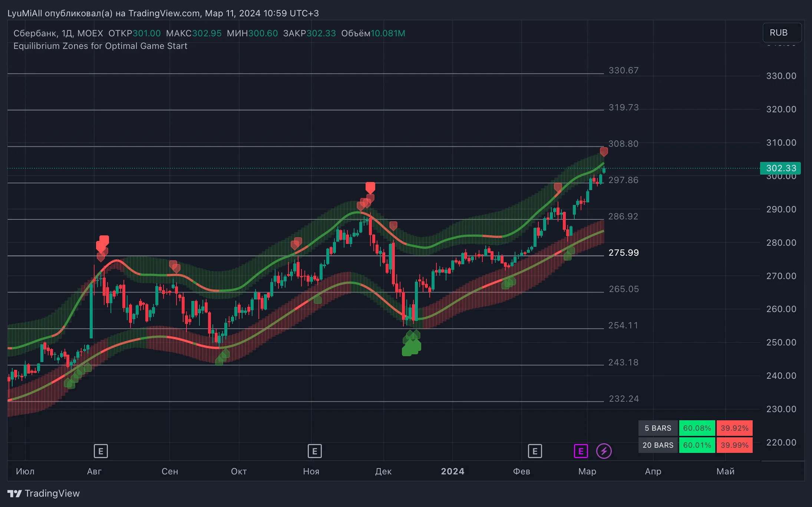Select the ОТКР value 301.00
The width and height of the screenshot is (812, 507).
[147, 33]
